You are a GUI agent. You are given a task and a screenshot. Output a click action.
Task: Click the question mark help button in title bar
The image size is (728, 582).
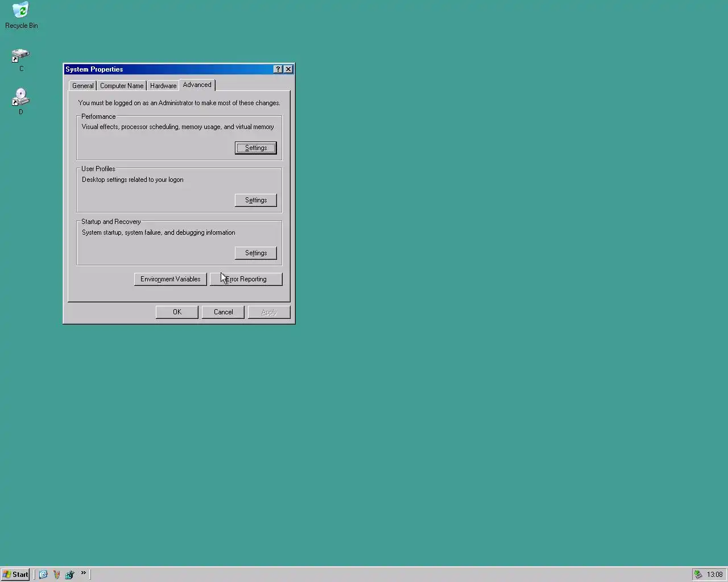pyautogui.click(x=278, y=69)
